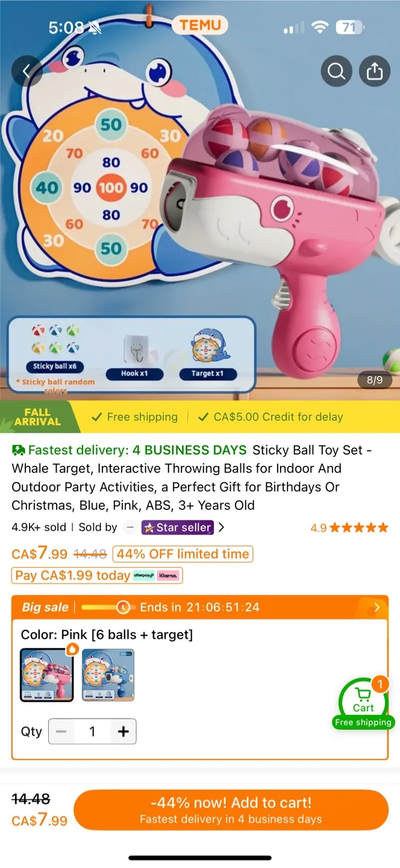Select the Pink color variant thumbnail
Screen dimensions: 400x868
[46, 675]
